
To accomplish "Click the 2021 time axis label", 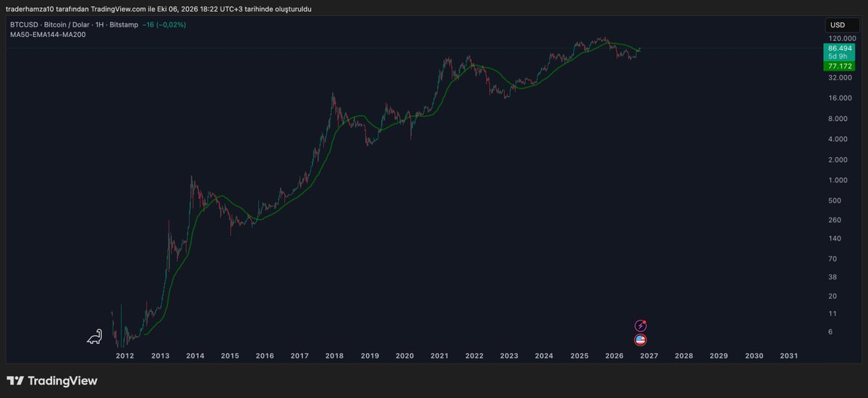I will pos(440,356).
